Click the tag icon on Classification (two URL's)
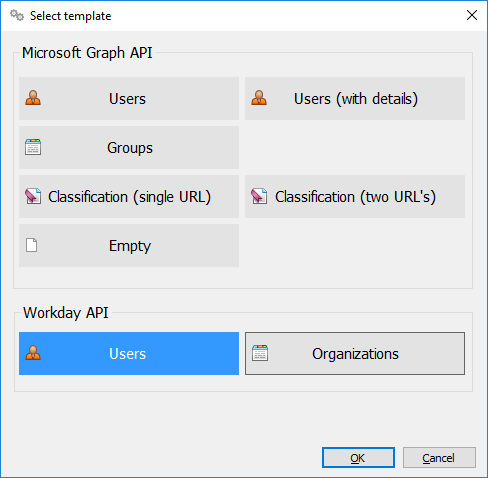The width and height of the screenshot is (488, 478). 259,196
